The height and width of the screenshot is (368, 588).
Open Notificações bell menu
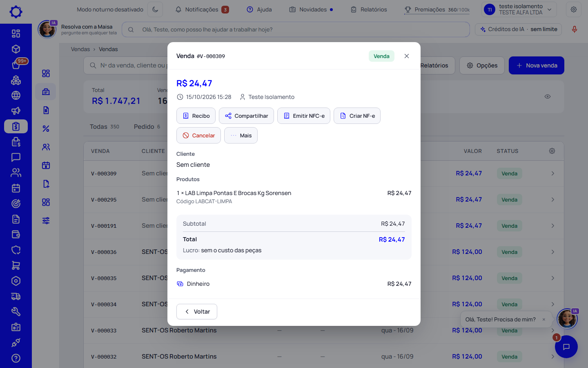[202, 9]
